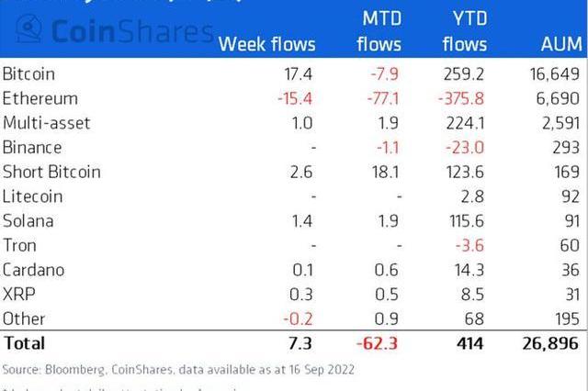Click the Multi-asset row label
588x391 pixels.
pos(47,123)
